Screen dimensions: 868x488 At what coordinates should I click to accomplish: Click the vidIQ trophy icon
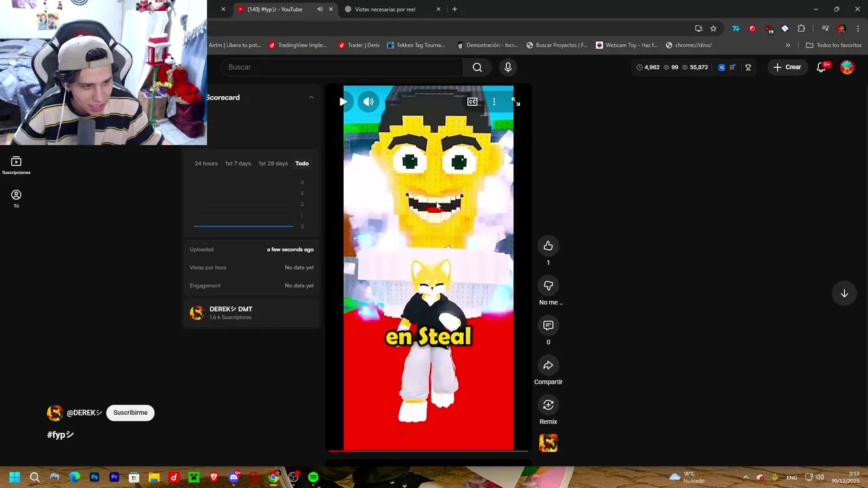coord(748,67)
